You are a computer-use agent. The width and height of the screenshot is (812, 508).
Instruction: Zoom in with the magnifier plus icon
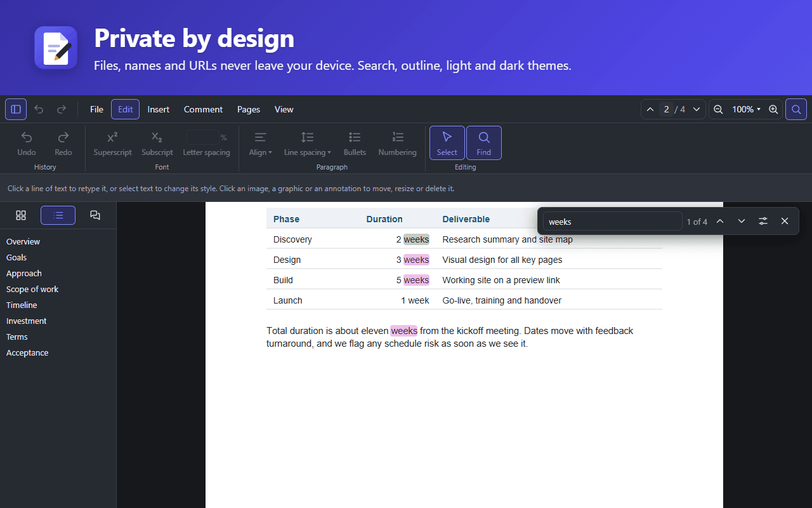click(x=773, y=109)
